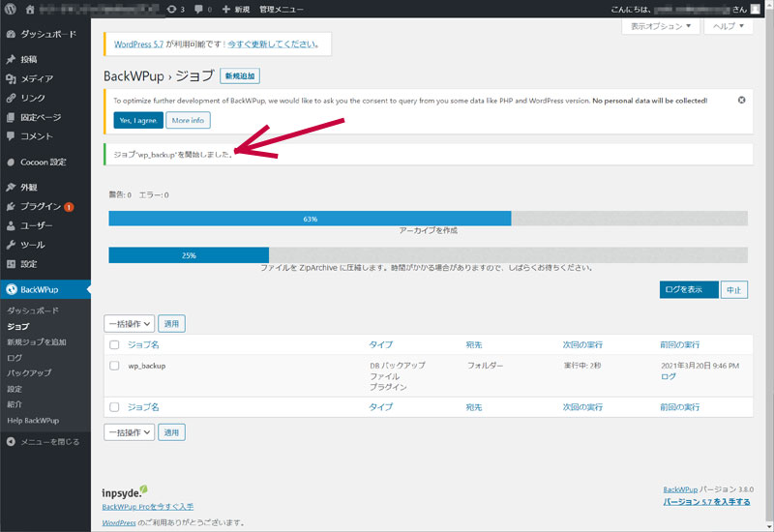Click the home site icon
The height and width of the screenshot is (532, 774).
[30, 9]
